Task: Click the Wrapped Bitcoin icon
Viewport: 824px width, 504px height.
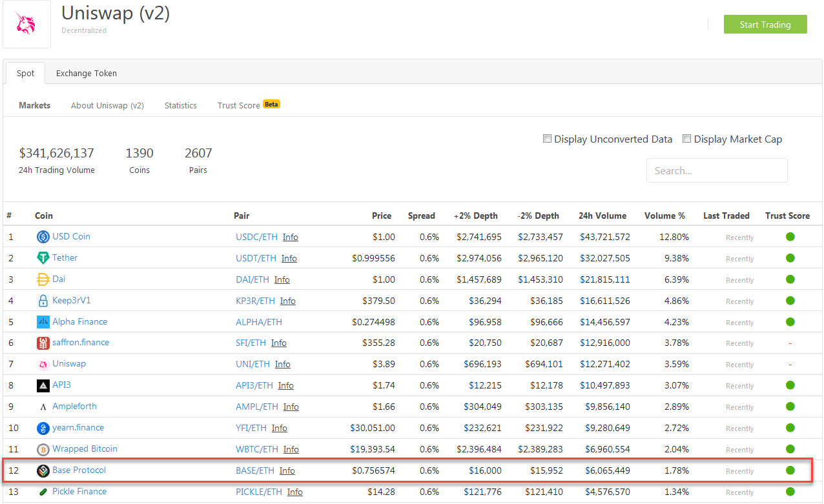Action: [43, 449]
